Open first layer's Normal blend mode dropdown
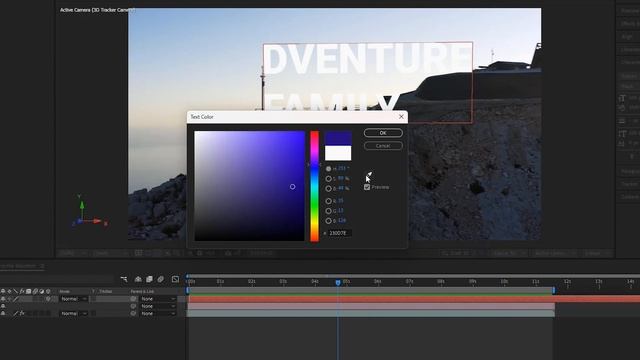640x360 pixels. pyautogui.click(x=73, y=299)
